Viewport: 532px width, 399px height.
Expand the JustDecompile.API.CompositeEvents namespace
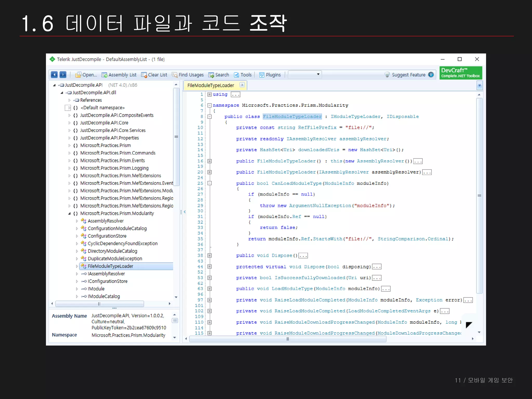click(x=69, y=115)
